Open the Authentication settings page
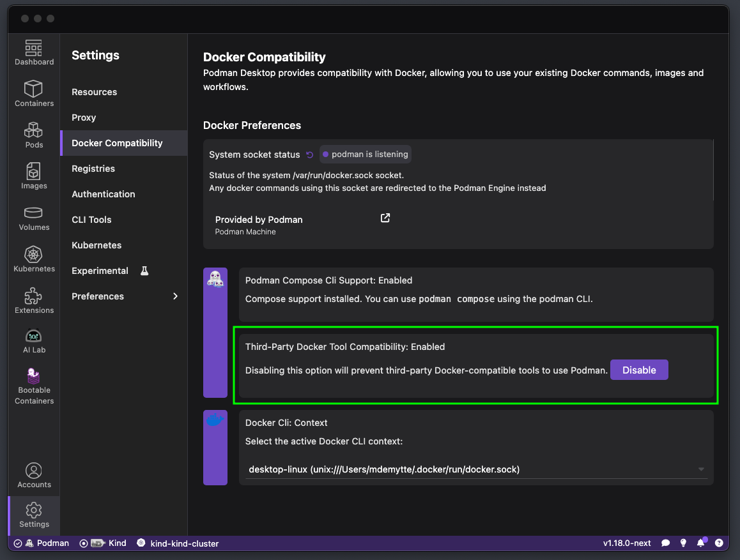Viewport: 740px width, 560px height. [x=124, y=194]
